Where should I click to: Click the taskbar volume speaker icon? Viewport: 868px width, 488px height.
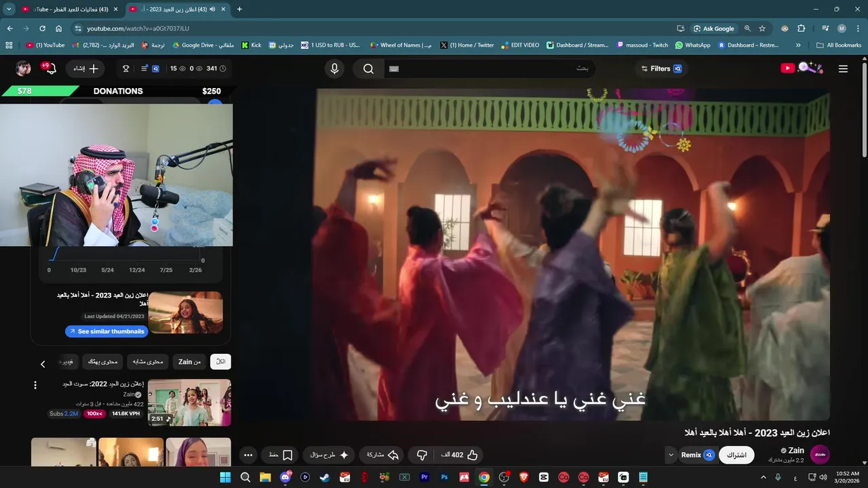823,477
